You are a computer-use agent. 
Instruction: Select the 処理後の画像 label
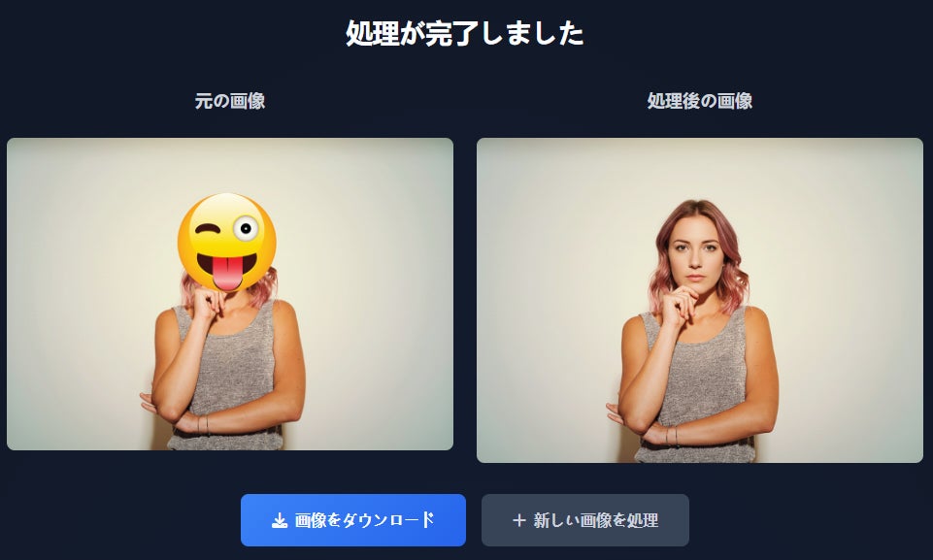tap(700, 101)
